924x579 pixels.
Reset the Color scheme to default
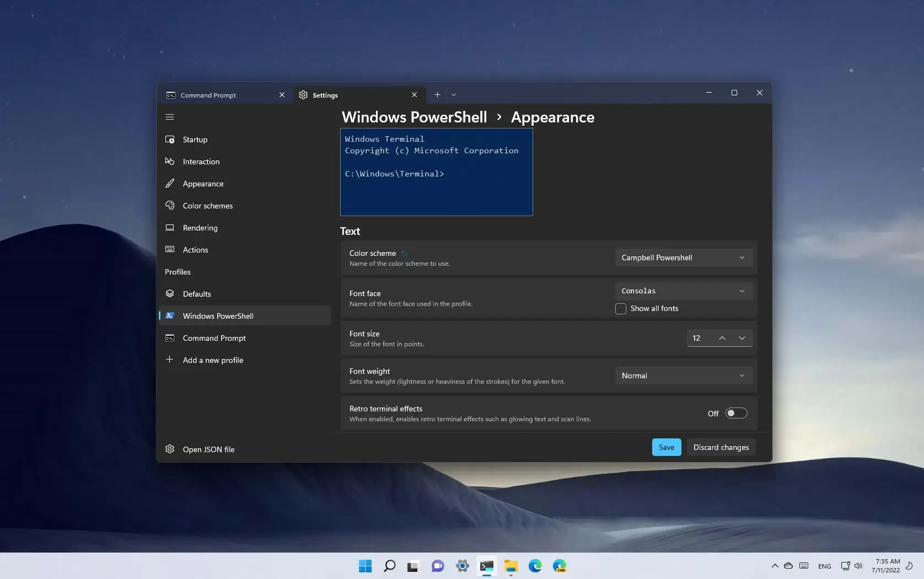[x=404, y=253]
